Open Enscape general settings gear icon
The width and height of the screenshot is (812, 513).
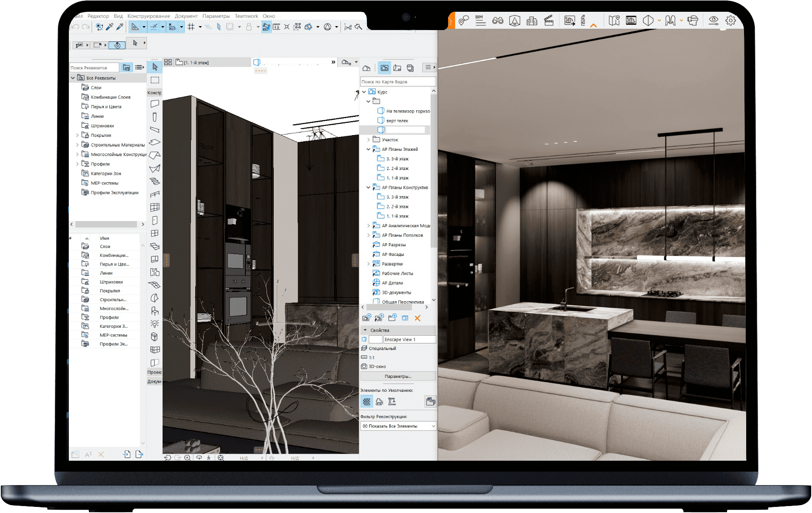click(731, 20)
